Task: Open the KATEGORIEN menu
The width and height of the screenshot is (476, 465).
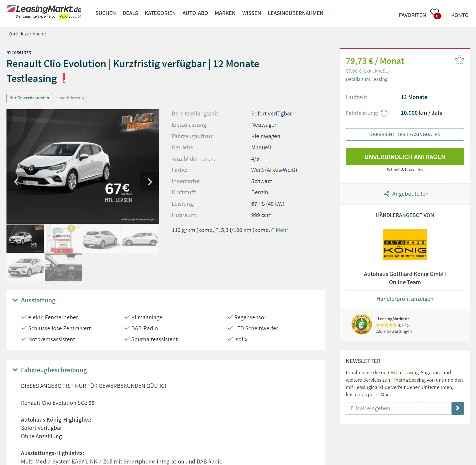Action: click(160, 13)
